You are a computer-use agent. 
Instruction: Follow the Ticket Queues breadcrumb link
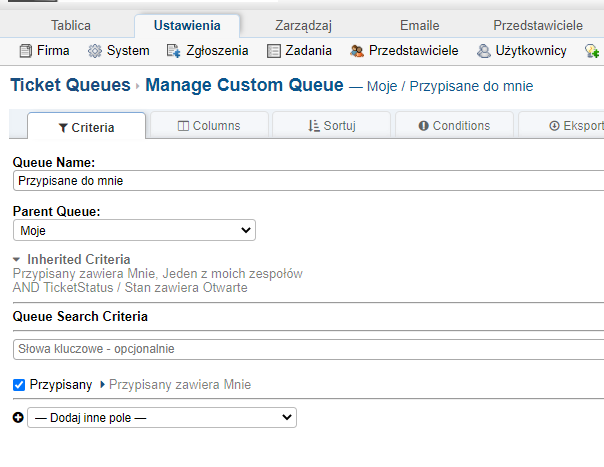click(x=70, y=85)
